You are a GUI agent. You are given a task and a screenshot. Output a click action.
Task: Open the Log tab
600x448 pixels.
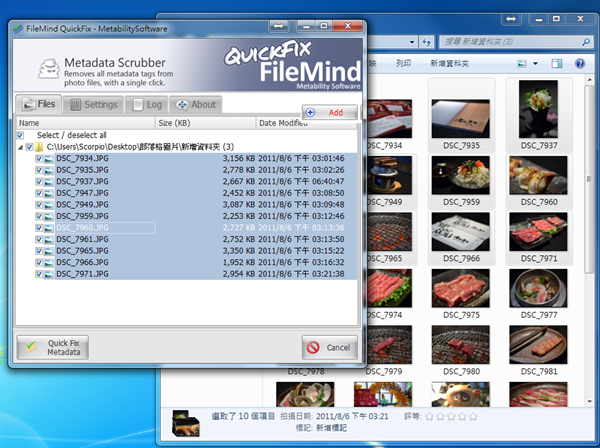[147, 104]
